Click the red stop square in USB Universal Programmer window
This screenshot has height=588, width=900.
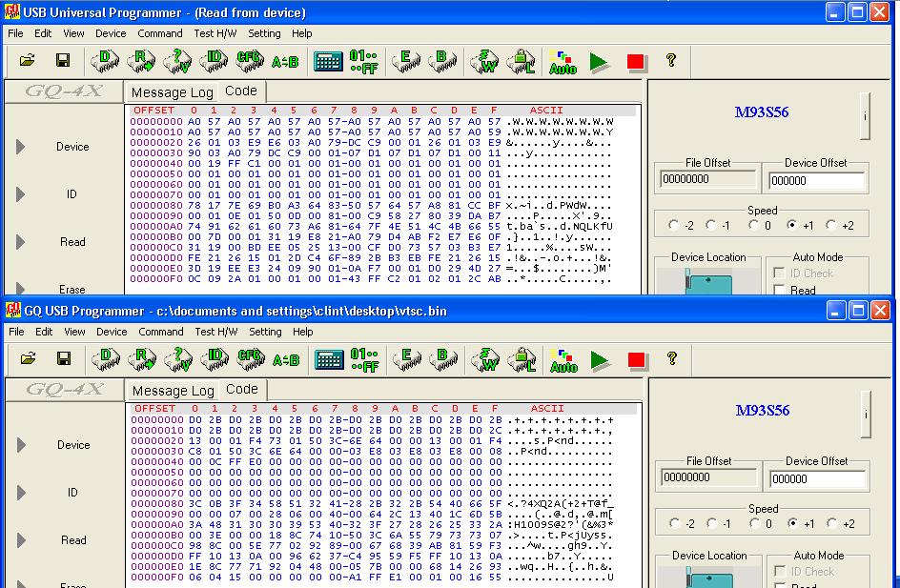tap(635, 62)
